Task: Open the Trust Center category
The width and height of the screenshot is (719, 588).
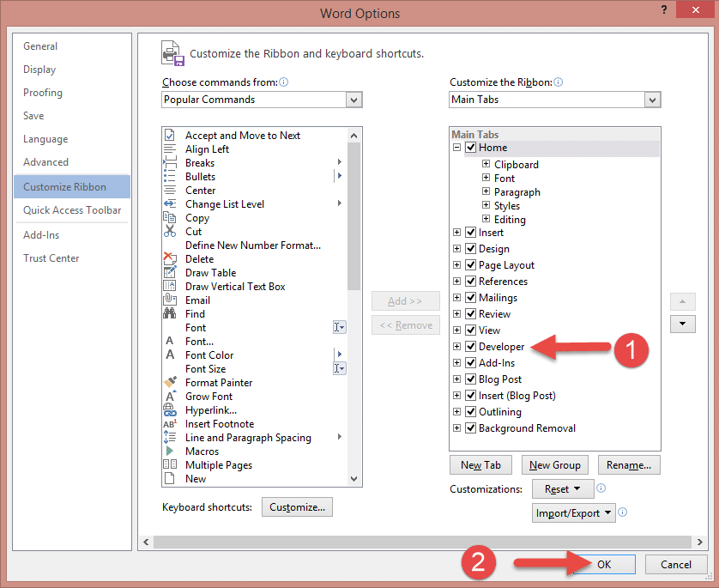Action: tap(71, 258)
